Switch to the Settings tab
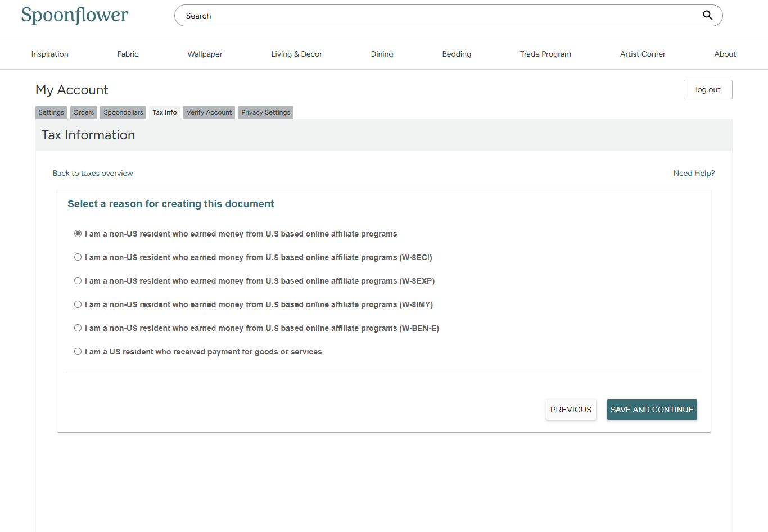 point(51,112)
